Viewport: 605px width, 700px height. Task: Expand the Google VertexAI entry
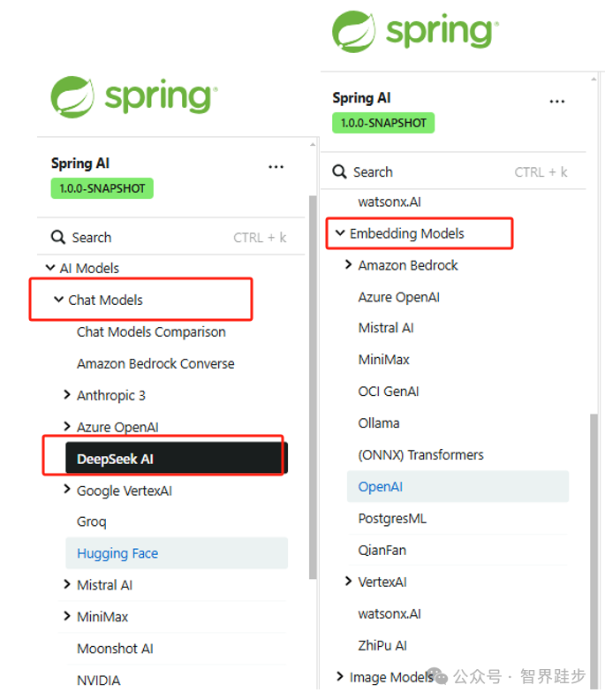tap(67, 490)
